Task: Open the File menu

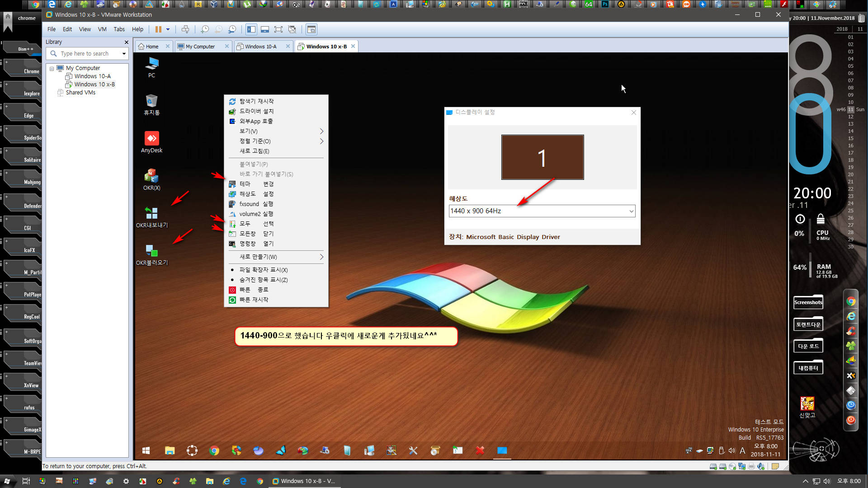Action: (x=52, y=29)
